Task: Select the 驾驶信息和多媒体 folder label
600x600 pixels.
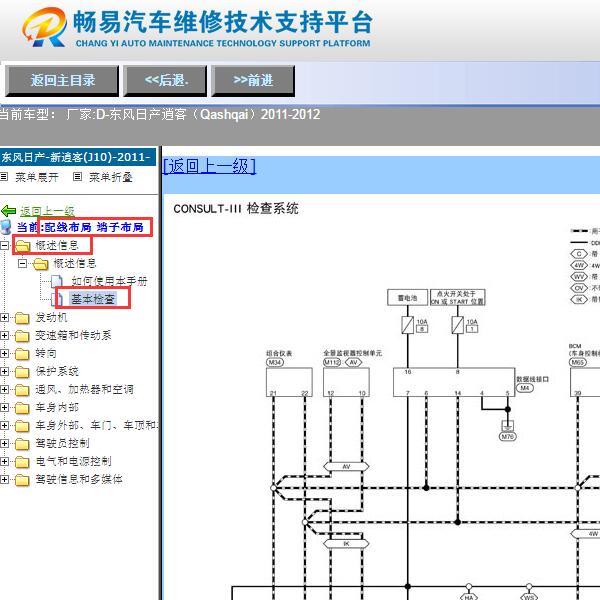Action: (x=79, y=479)
